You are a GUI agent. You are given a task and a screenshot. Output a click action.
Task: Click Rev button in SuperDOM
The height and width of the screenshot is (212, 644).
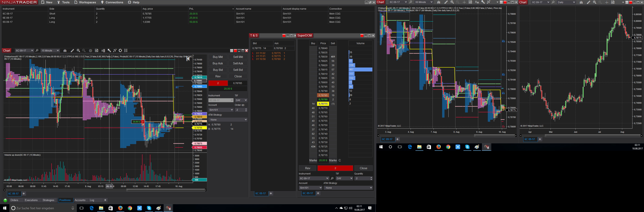point(308,168)
